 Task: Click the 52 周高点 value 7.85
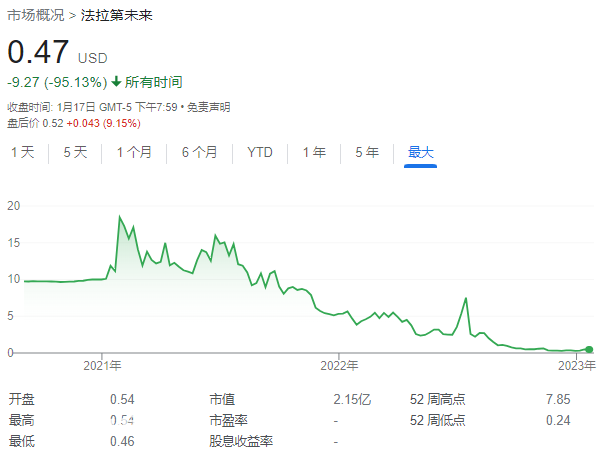558,399
